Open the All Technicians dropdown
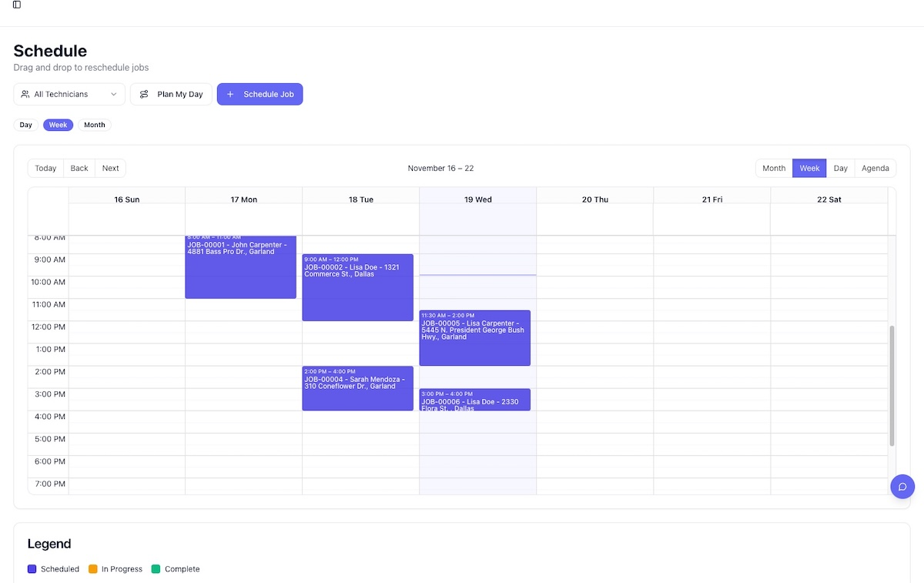The width and height of the screenshot is (924, 583). pos(69,94)
